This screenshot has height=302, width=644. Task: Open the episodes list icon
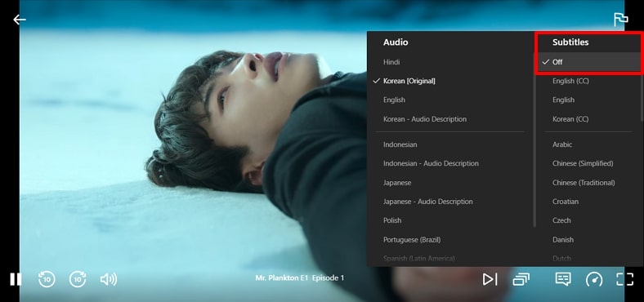point(521,279)
